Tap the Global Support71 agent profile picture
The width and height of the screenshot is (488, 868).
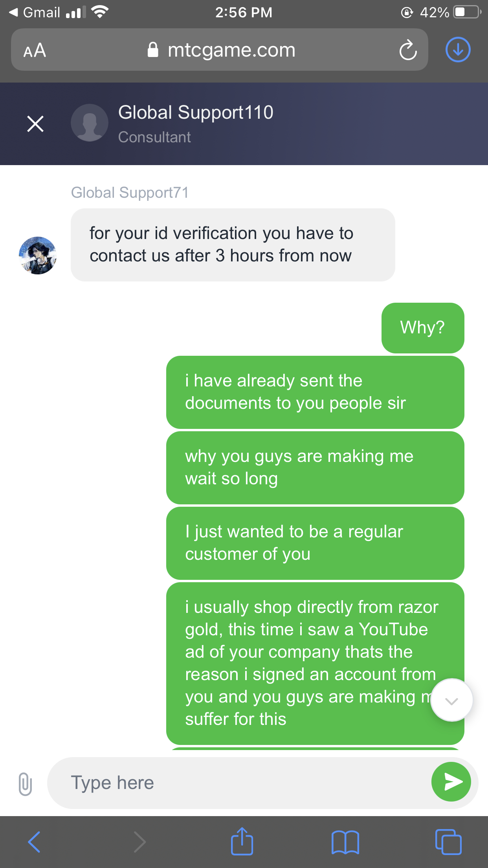click(38, 256)
